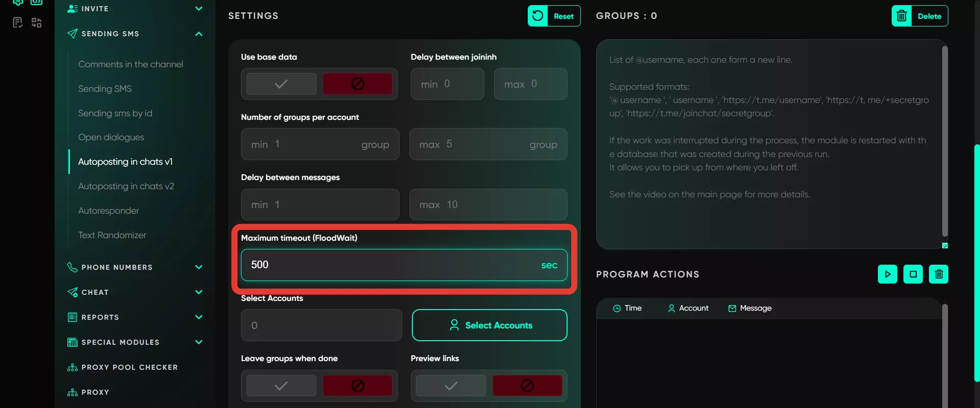Image resolution: width=980 pixels, height=408 pixels.
Task: Focus the Delay between messages max field
Action: click(488, 205)
